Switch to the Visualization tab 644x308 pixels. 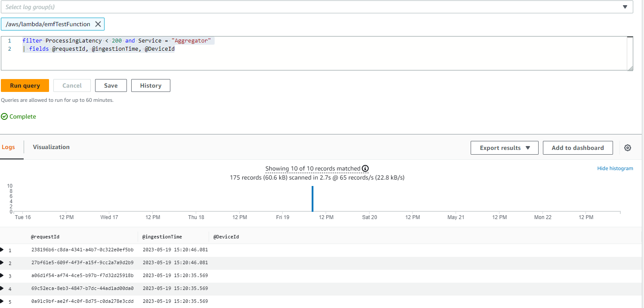point(51,147)
